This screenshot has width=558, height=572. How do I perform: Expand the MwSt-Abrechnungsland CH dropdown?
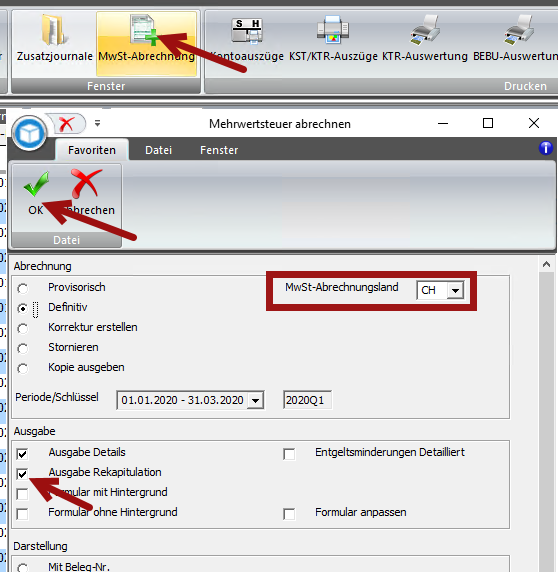coord(455,290)
